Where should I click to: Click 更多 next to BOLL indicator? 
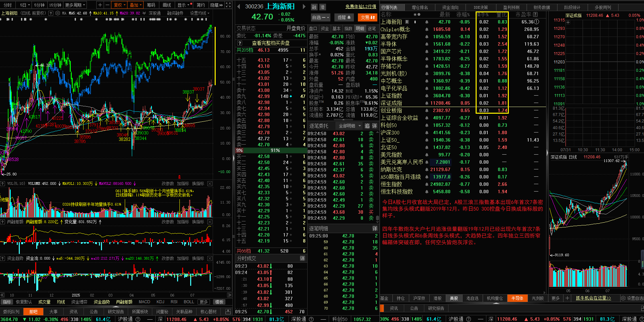pos(203,302)
